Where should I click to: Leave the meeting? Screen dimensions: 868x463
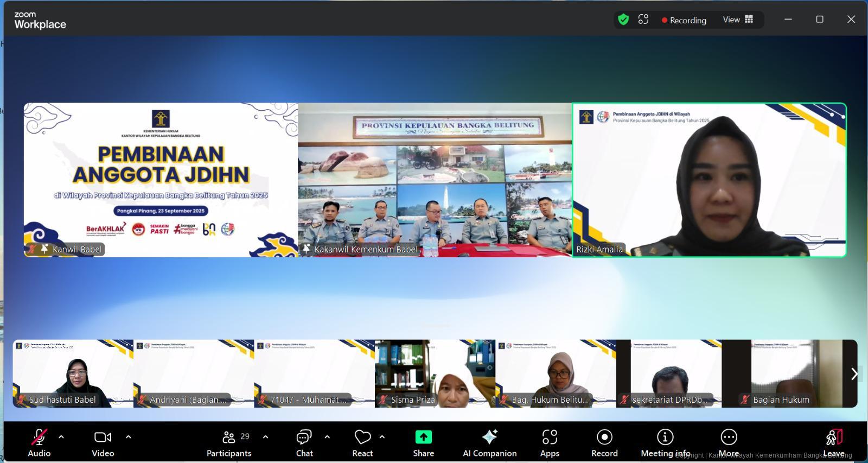[834, 442]
